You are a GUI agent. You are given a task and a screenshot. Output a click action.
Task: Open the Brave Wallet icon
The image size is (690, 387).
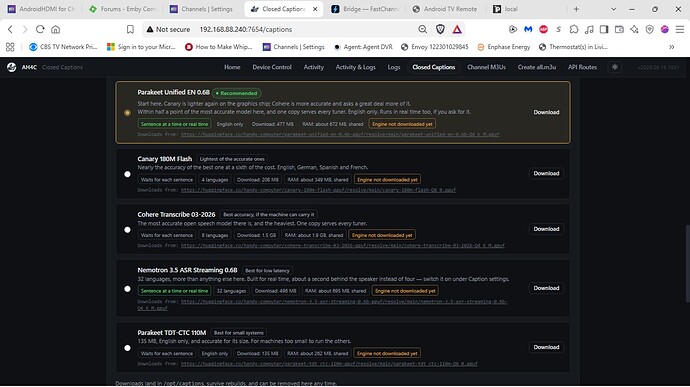click(619, 29)
